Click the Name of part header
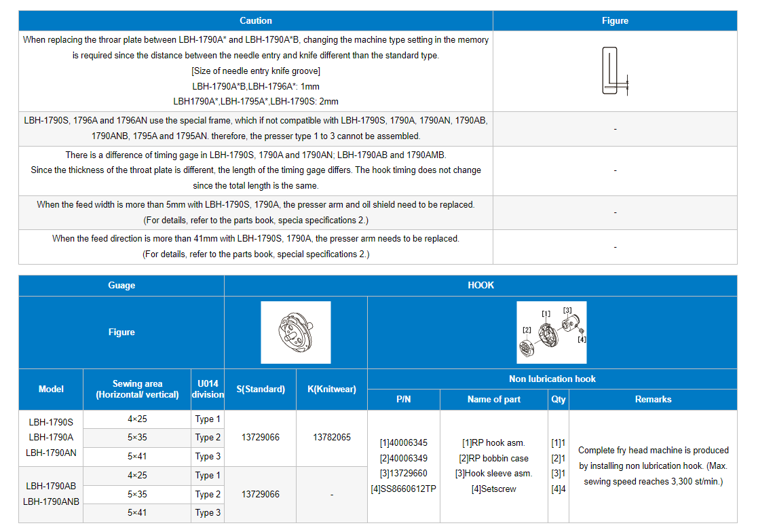This screenshot has height=532, width=775. pos(494,400)
